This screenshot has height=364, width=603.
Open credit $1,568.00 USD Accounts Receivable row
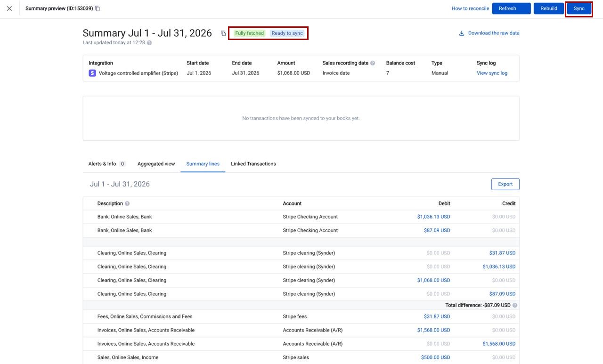[x=499, y=344]
